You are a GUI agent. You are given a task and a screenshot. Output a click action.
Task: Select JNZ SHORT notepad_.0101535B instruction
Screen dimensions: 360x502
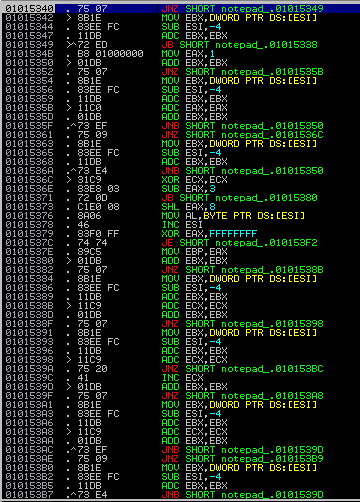coord(242,71)
